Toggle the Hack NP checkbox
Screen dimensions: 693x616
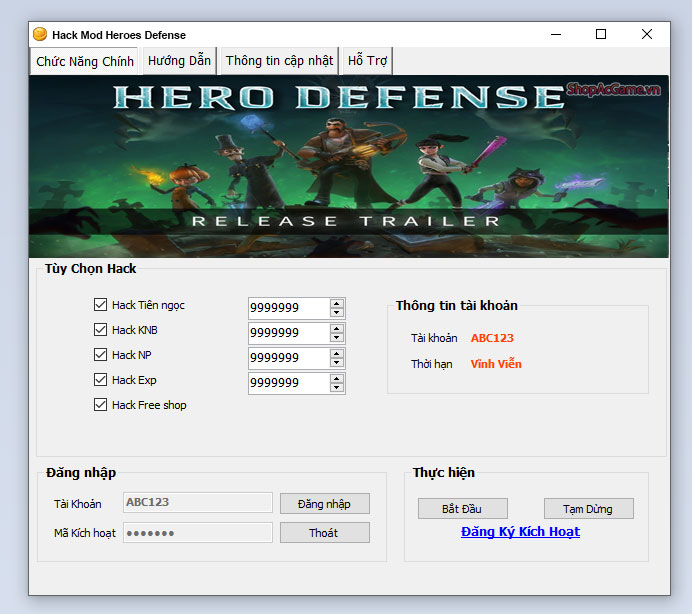(x=100, y=354)
